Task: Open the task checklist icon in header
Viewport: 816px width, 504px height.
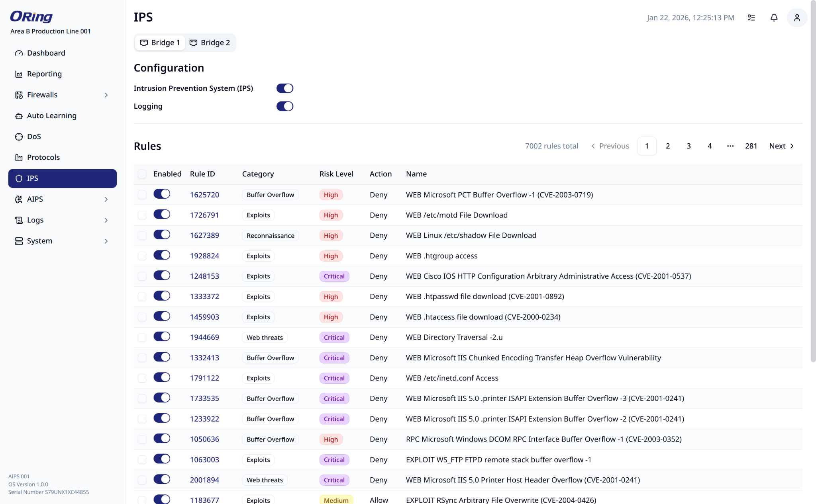Action: coord(751,18)
